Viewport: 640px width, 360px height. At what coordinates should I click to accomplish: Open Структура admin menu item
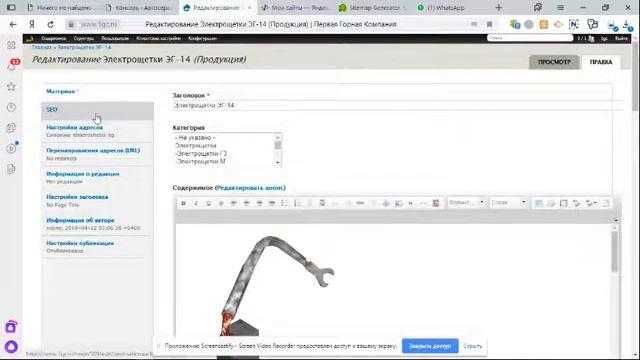(x=84, y=38)
